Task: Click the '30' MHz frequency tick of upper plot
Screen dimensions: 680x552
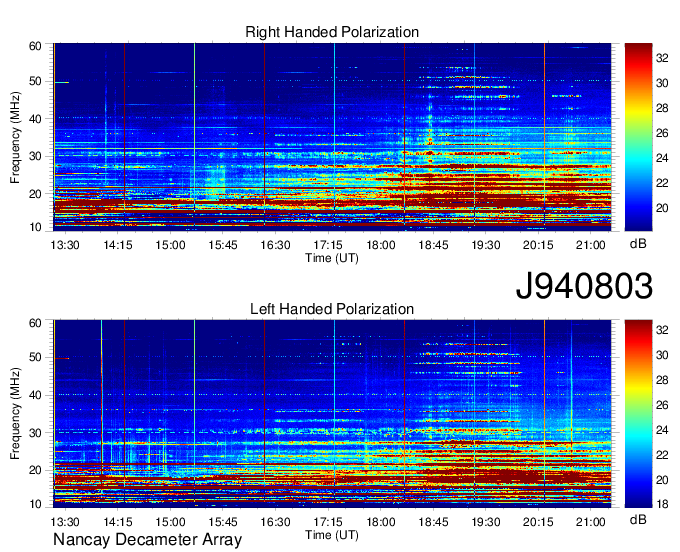Action: (35, 156)
